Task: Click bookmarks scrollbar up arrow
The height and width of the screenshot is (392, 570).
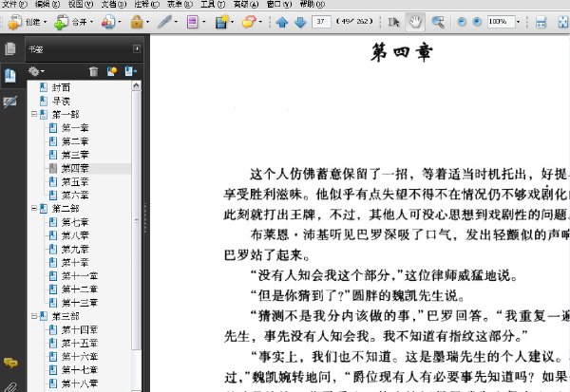Action: (136, 85)
